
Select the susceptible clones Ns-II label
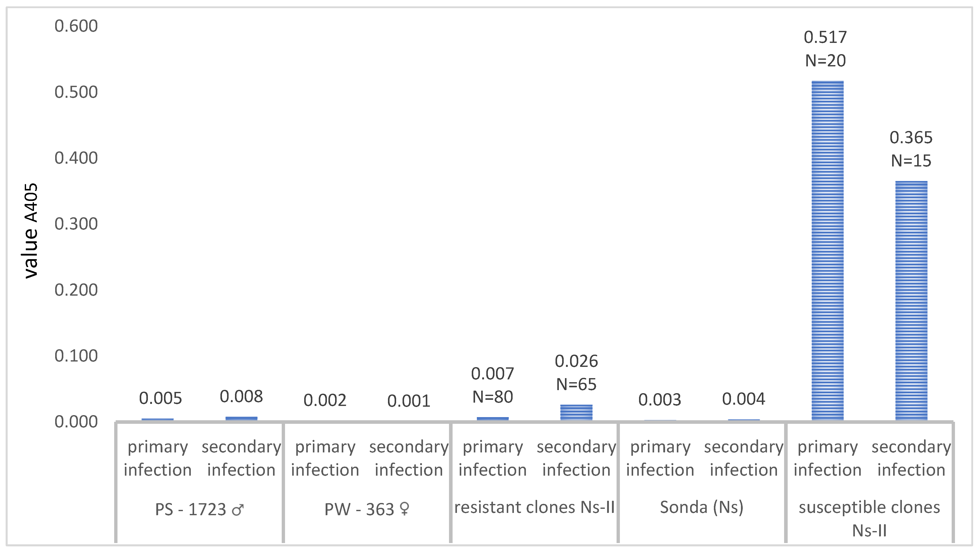tap(869, 519)
